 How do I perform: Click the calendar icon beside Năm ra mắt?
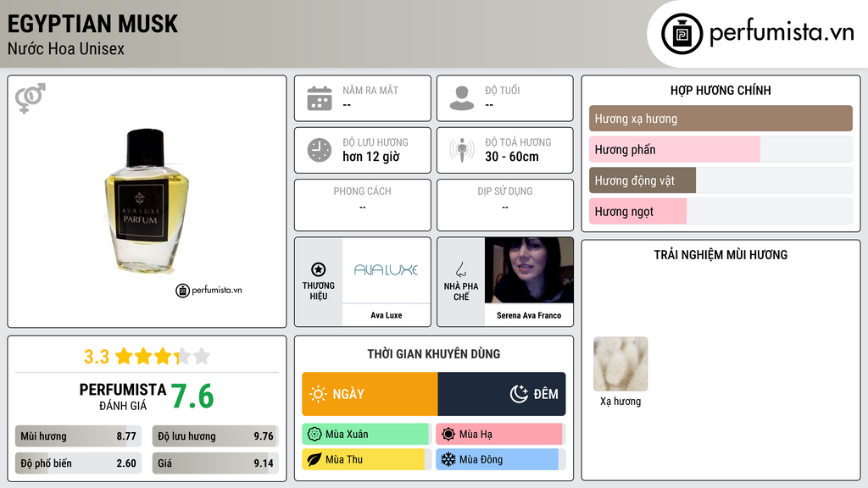tap(320, 98)
